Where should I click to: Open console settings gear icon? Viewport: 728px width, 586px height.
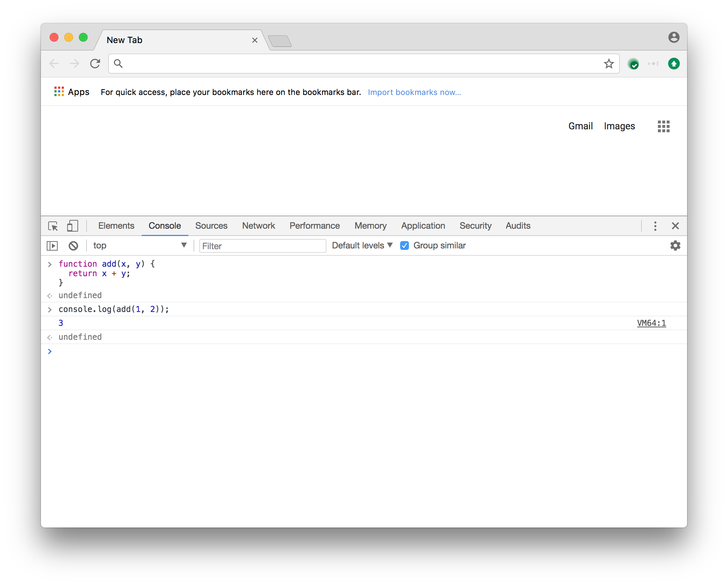tap(675, 246)
